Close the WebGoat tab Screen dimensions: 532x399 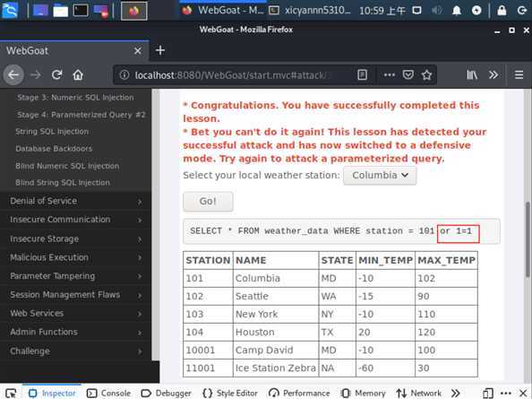pos(138,51)
